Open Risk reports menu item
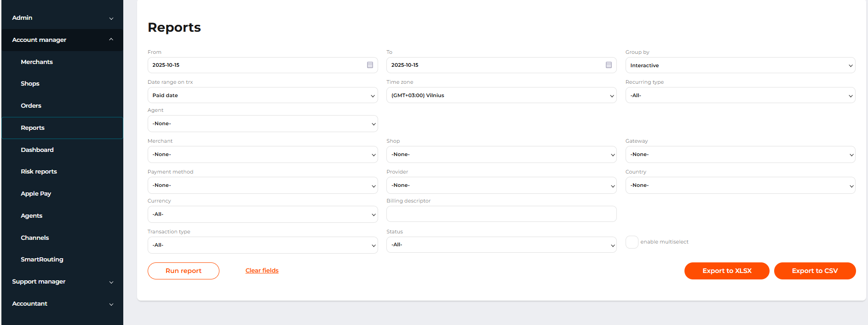The image size is (868, 325). pos(39,172)
